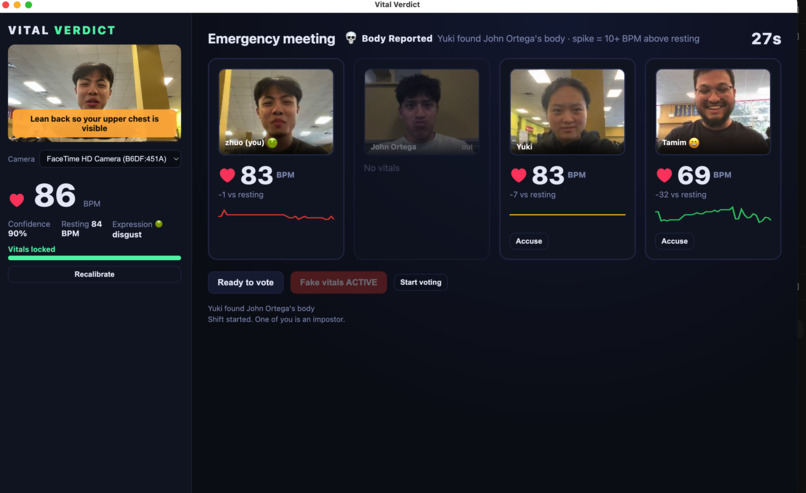Image resolution: width=806 pixels, height=493 pixels.
Task: Select Tamim's video thumbnail
Action: point(713,112)
